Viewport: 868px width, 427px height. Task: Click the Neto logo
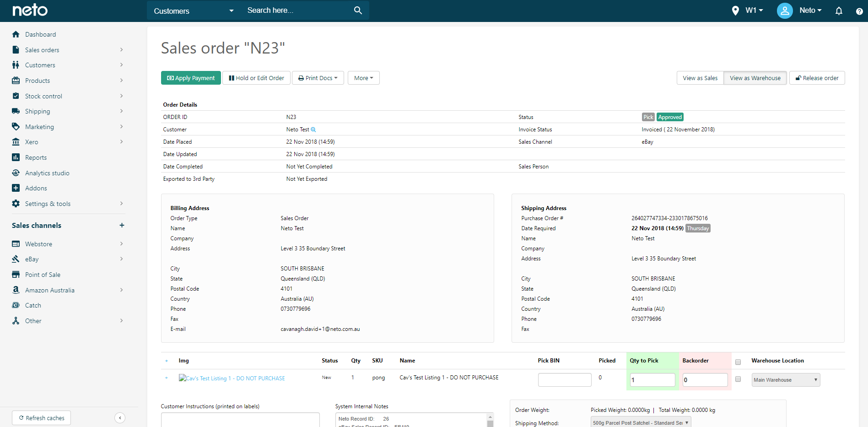tap(30, 10)
